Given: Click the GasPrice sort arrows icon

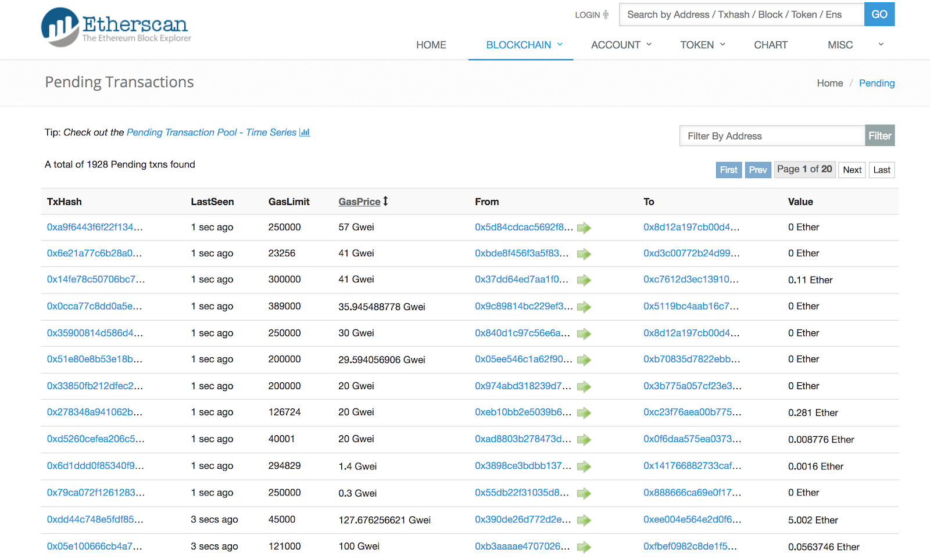Looking at the screenshot, I should pyautogui.click(x=385, y=201).
